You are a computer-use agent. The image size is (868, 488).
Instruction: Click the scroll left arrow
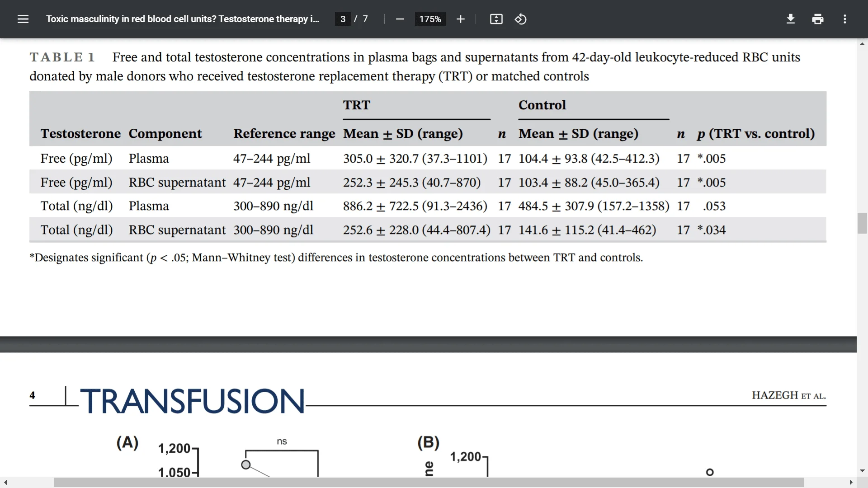(5, 483)
